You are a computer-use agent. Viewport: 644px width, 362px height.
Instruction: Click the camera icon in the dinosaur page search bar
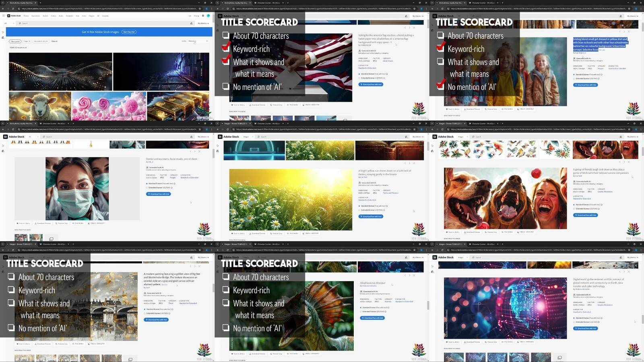pos(406,257)
